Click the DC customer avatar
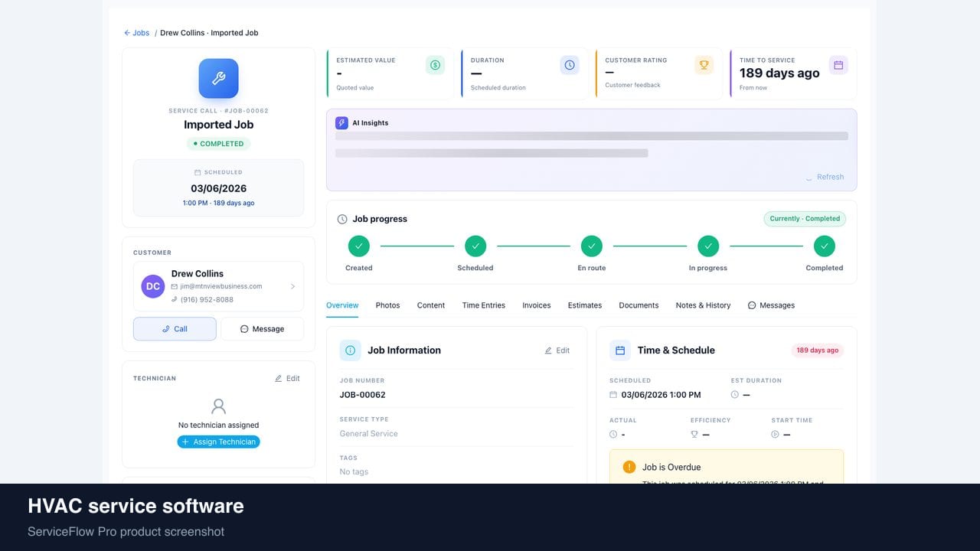Image resolution: width=980 pixels, height=551 pixels. 153,286
